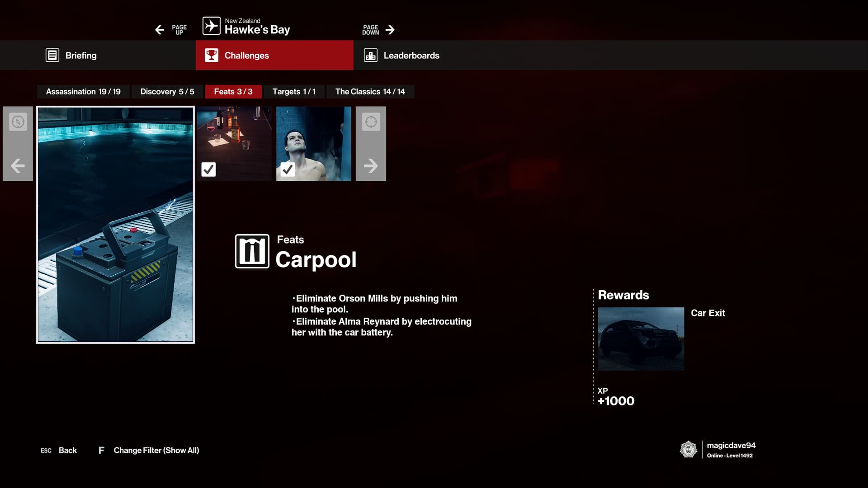Open the Briefing tab

(80, 55)
